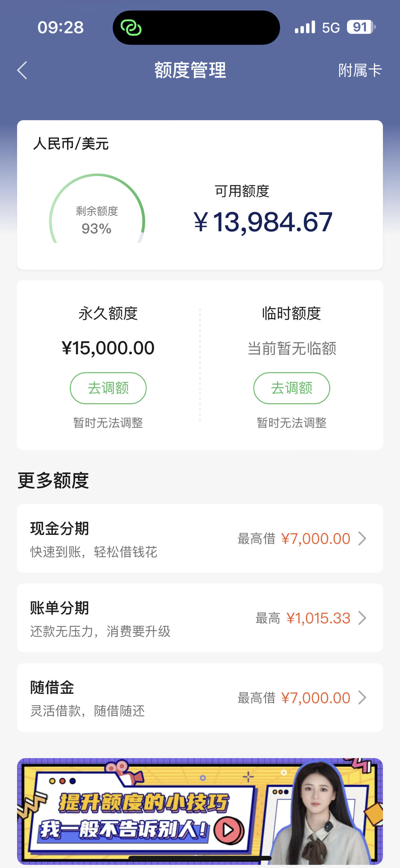Screen dimensions: 400x868
Task: Select the 随借金 entry title
Action: click(52, 687)
